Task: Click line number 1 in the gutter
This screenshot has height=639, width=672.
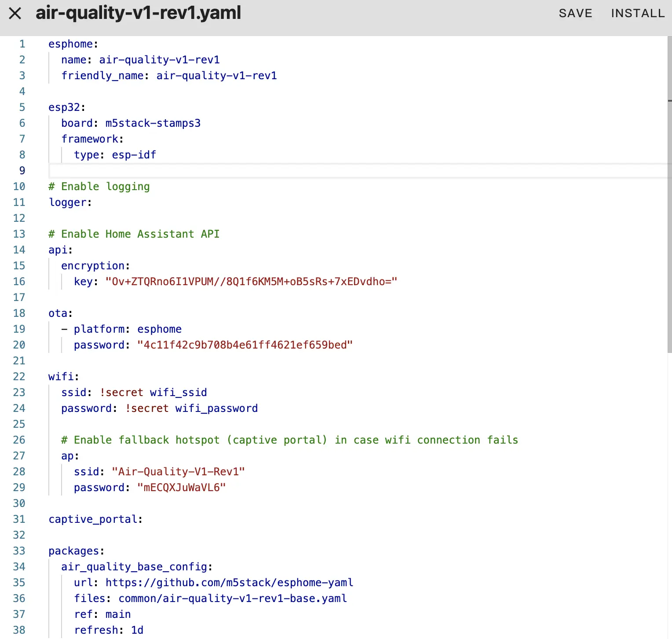Action: point(22,44)
